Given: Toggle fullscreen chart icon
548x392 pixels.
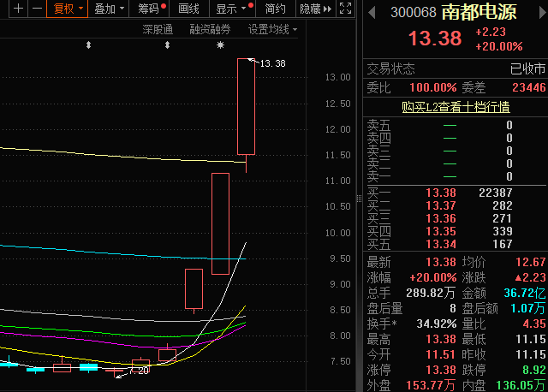Looking at the screenshot, I should pos(345,9).
